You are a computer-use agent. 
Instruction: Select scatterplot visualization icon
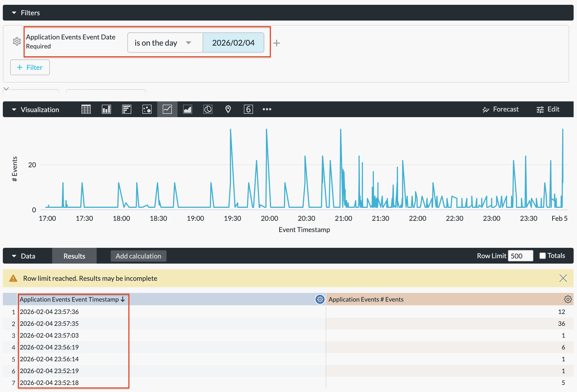click(147, 109)
